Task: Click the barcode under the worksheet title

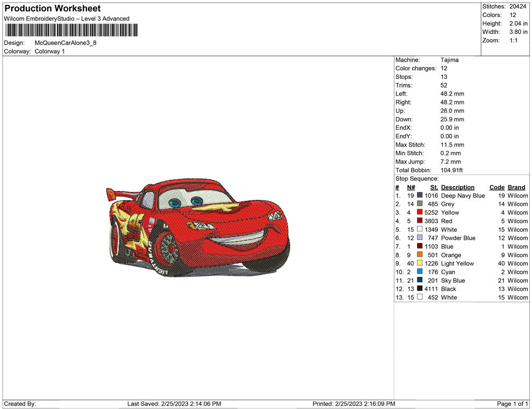Action: pyautogui.click(x=71, y=30)
